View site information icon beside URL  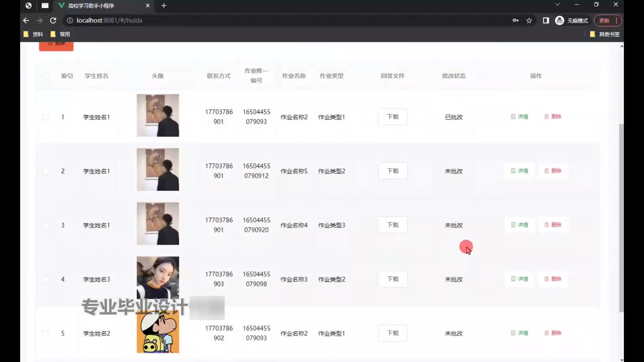(70, 20)
